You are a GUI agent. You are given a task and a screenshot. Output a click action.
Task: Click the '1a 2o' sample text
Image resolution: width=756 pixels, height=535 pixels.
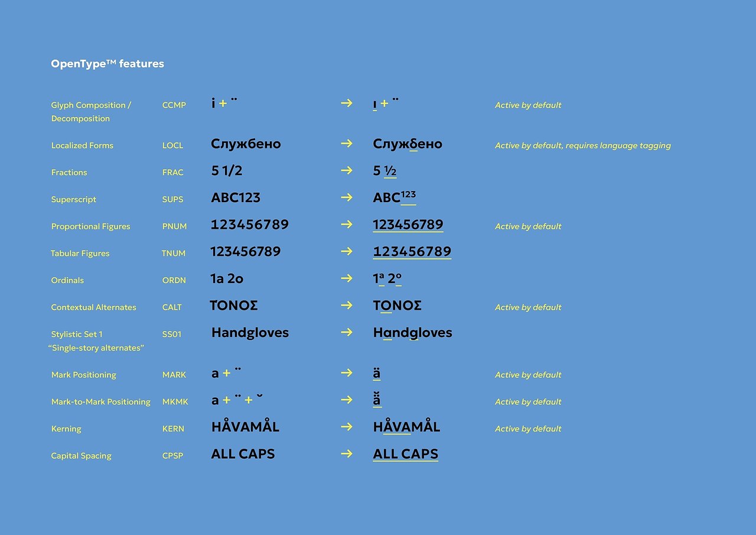click(x=227, y=279)
